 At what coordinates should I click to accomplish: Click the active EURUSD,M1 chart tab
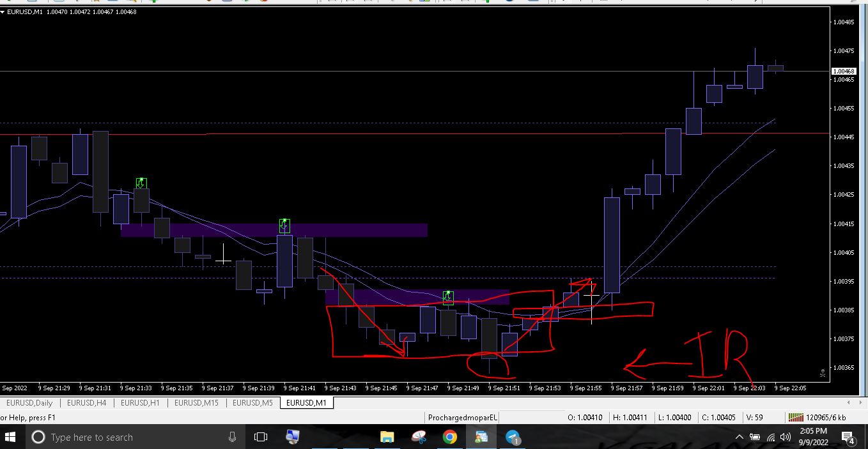tap(306, 403)
